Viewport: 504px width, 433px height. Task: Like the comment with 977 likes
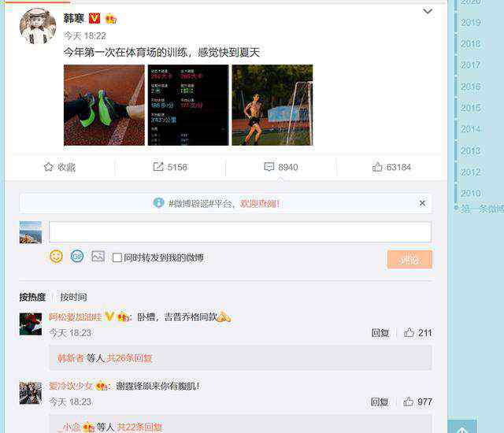coord(408,402)
